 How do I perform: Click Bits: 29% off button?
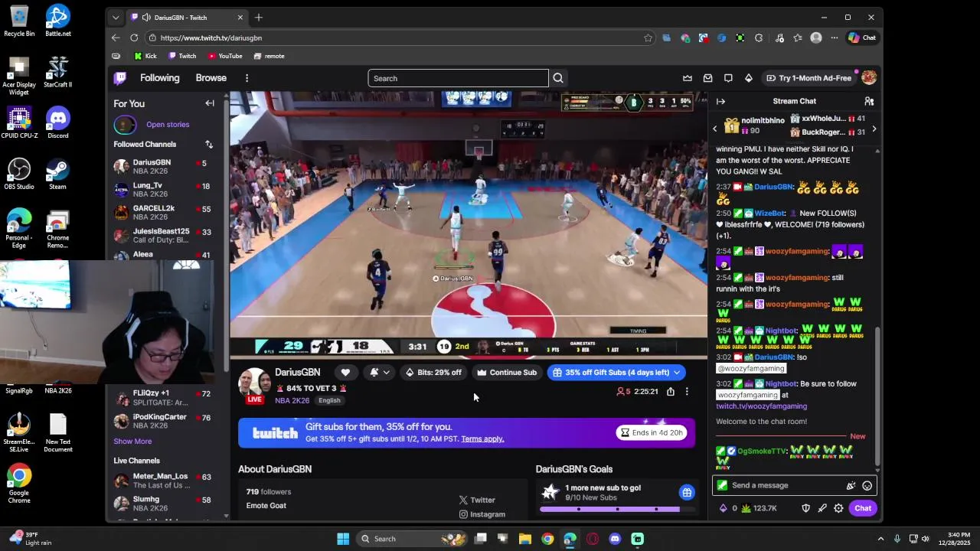point(433,373)
